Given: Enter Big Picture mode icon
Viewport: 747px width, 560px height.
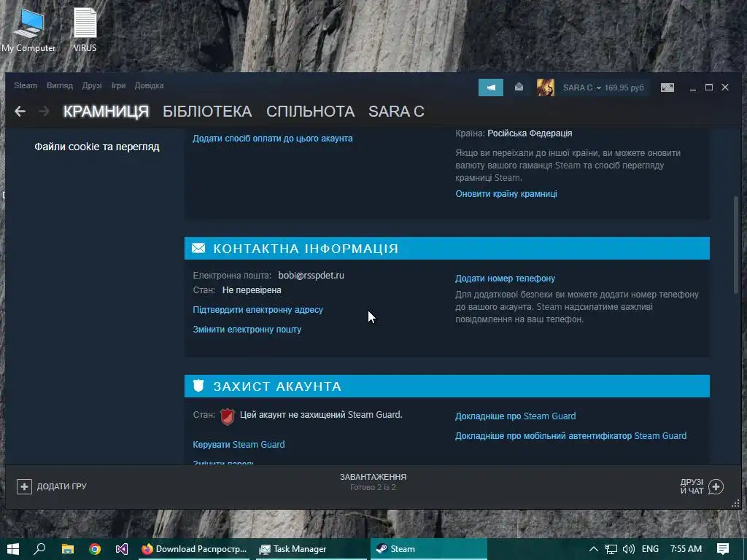Looking at the screenshot, I should (x=667, y=87).
